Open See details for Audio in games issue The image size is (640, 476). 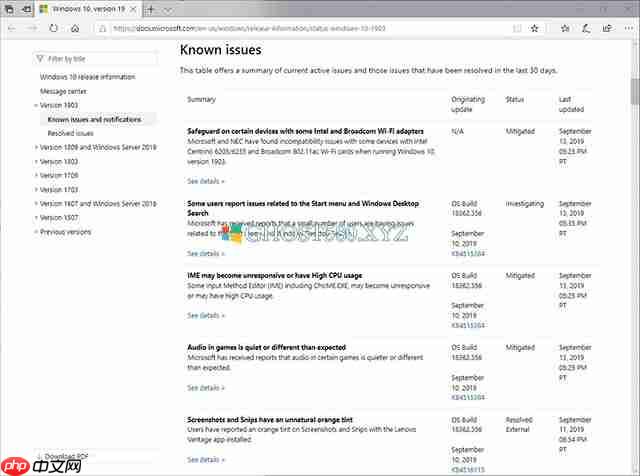(206, 387)
